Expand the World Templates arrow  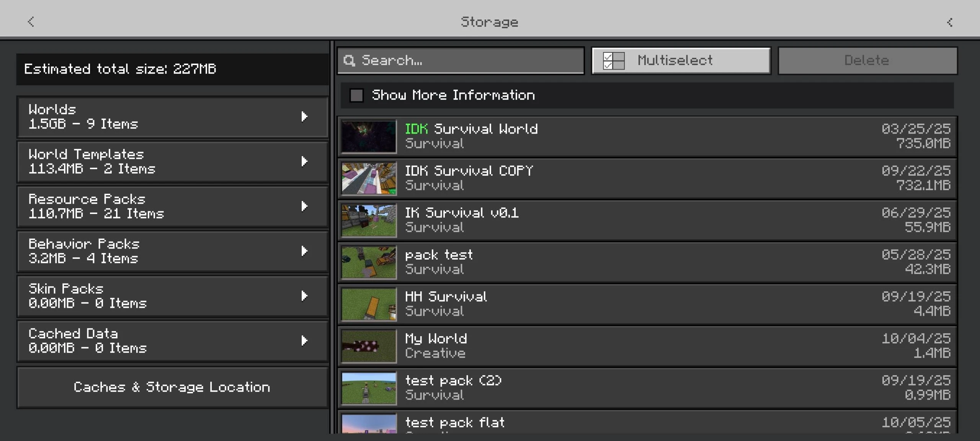pos(304,161)
